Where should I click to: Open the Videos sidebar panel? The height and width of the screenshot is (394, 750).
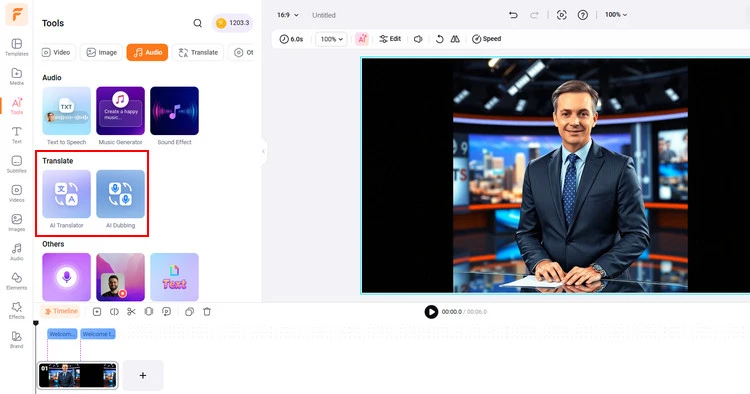tap(16, 193)
